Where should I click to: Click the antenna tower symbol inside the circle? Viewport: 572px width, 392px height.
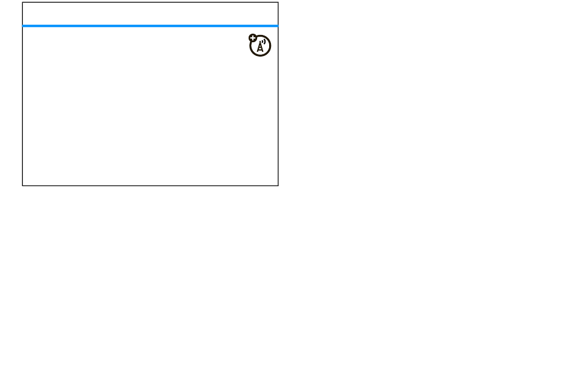pos(260,48)
